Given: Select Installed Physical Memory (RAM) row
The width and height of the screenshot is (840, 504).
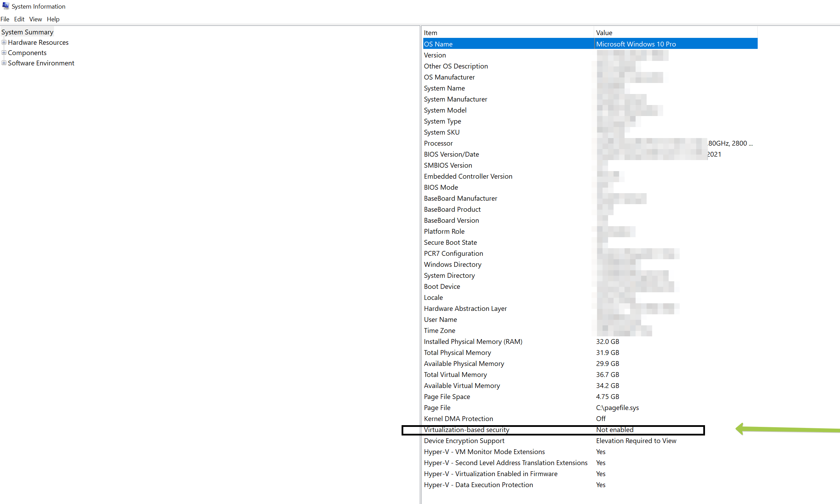Looking at the screenshot, I should (x=473, y=342).
